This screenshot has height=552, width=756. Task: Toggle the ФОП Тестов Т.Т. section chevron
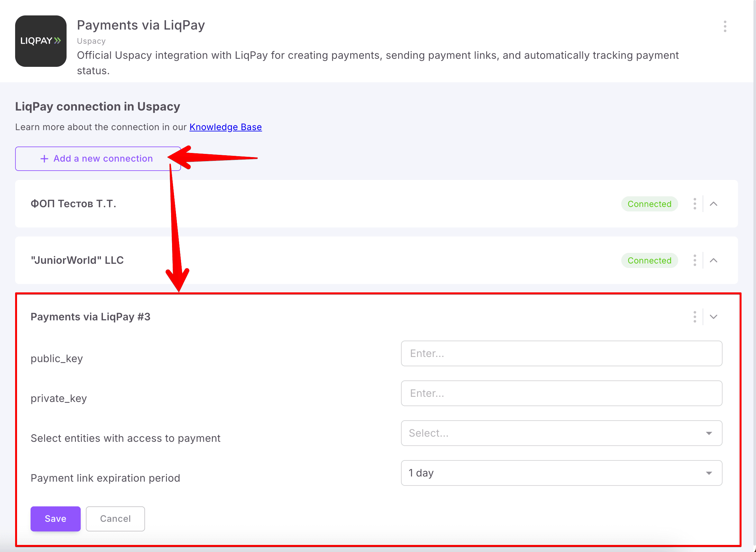(x=714, y=204)
